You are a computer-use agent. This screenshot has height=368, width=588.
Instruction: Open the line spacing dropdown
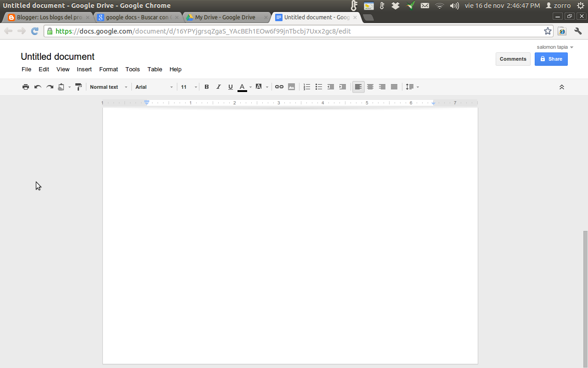[412, 86]
